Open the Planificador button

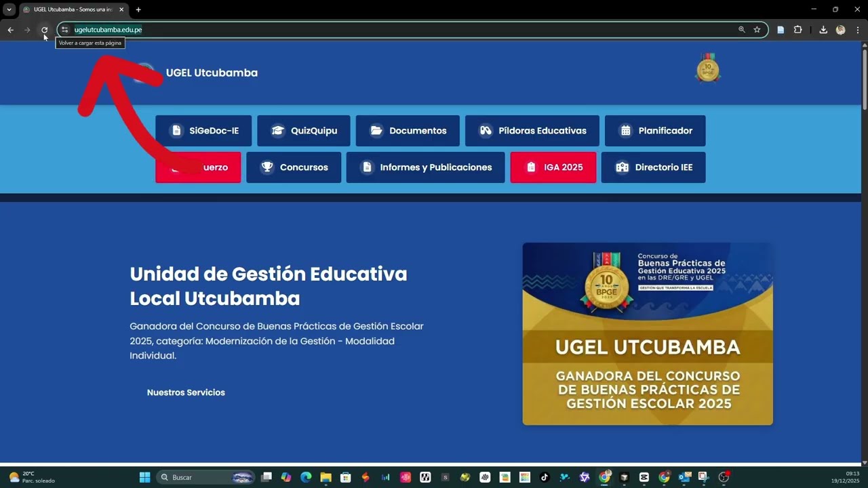point(655,131)
